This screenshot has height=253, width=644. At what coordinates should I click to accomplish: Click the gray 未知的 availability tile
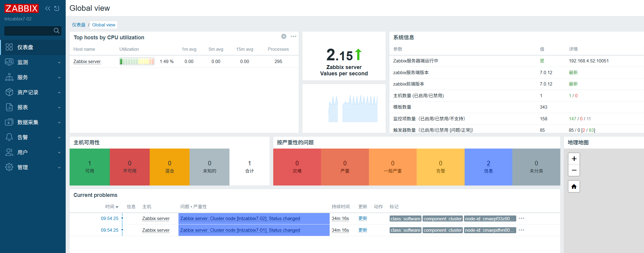[x=209, y=167]
